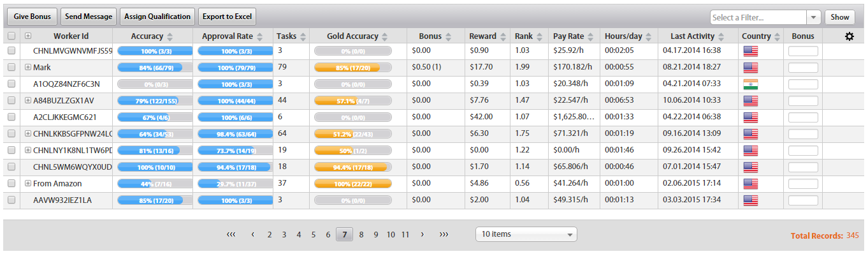This screenshot has height=254, width=868.
Task: Click the US flag in Mark's row
Action: click(x=751, y=67)
